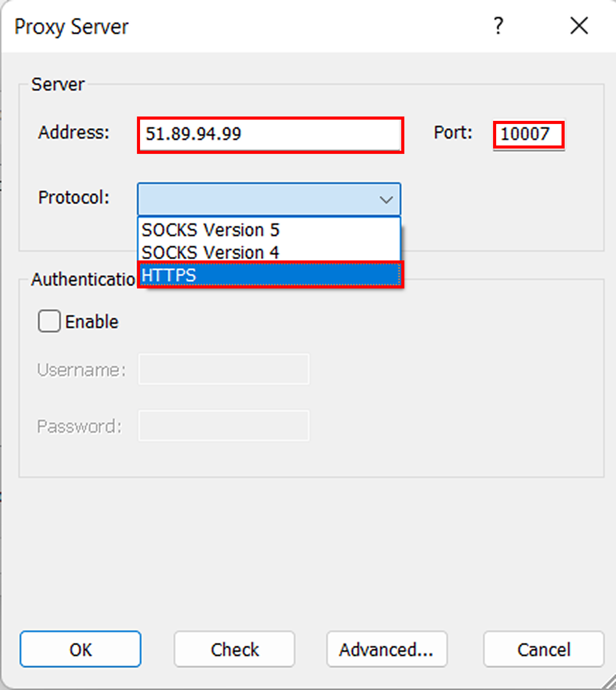Open the Advanced proxy settings
Image resolution: width=616 pixels, height=690 pixels.
387,650
